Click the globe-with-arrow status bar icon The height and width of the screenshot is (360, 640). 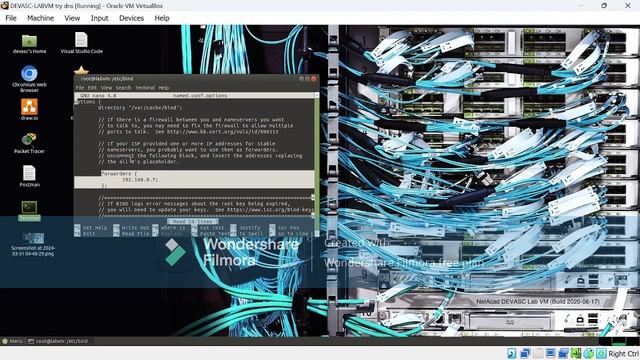(x=589, y=353)
